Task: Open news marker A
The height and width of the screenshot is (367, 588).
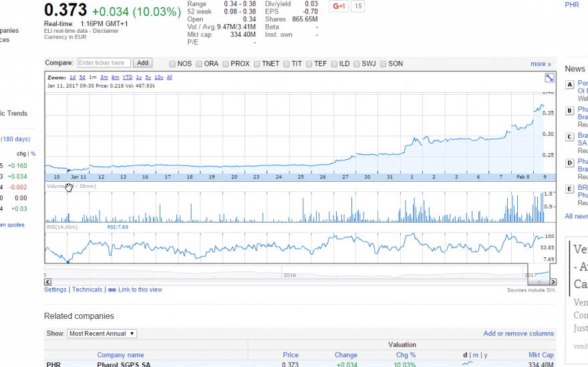Action: [569, 84]
